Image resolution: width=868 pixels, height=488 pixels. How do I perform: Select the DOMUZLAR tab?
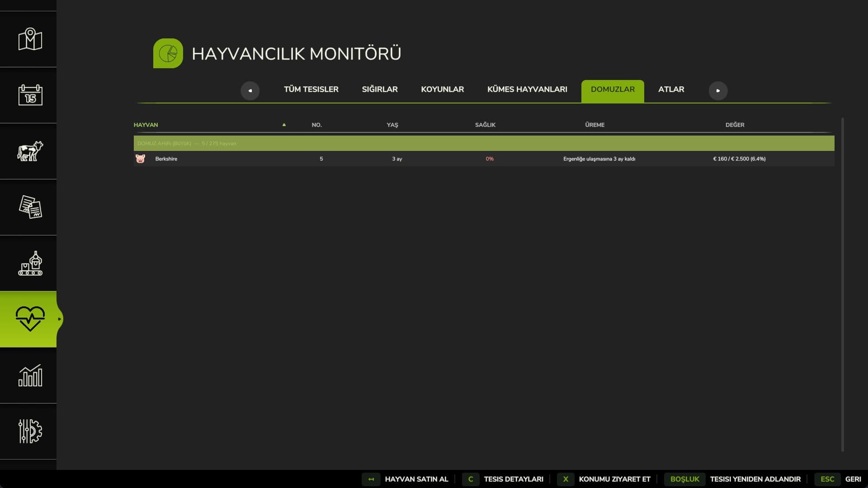(x=613, y=91)
